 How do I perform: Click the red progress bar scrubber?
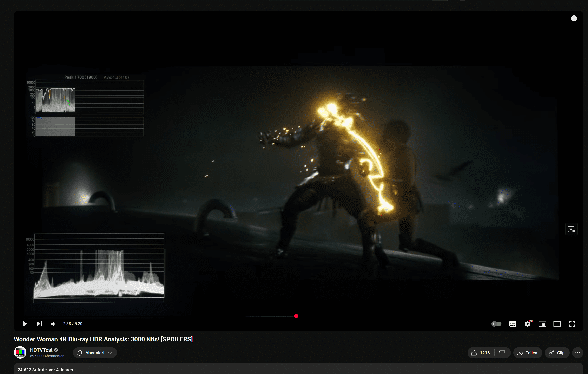296,316
